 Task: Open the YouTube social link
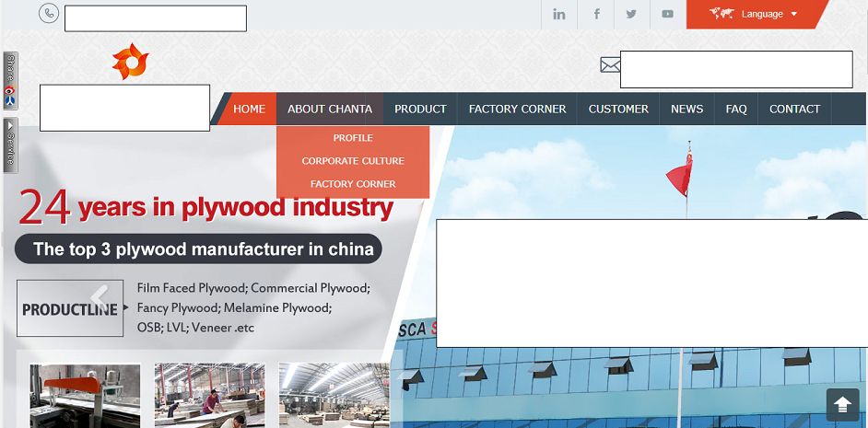point(668,15)
